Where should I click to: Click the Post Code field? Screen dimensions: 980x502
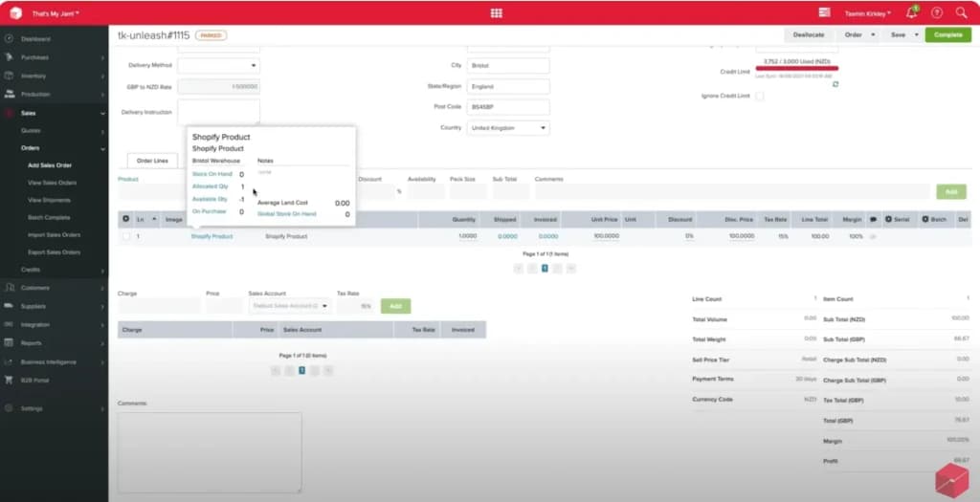pos(508,107)
